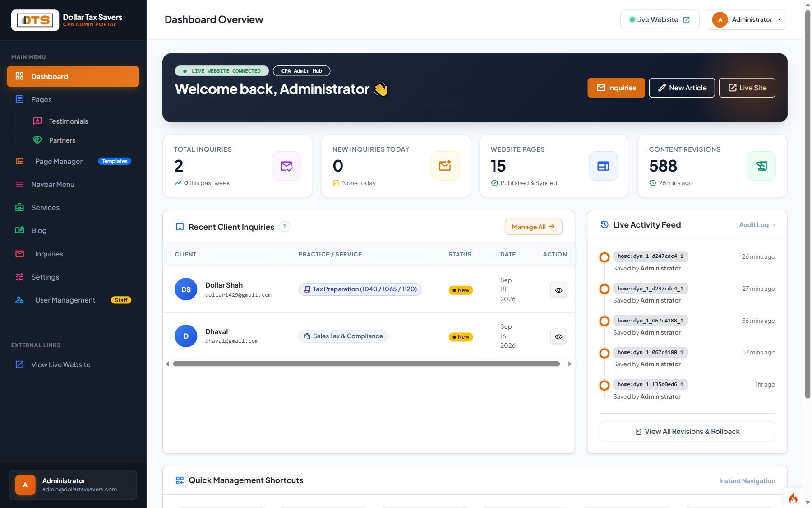The width and height of the screenshot is (812, 508).
Task: Click the inquiries table horizontal scrollbar
Action: (x=366, y=364)
